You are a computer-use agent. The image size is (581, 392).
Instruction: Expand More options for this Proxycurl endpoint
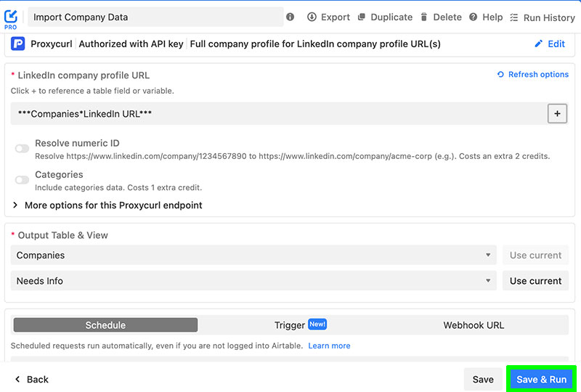tap(107, 205)
